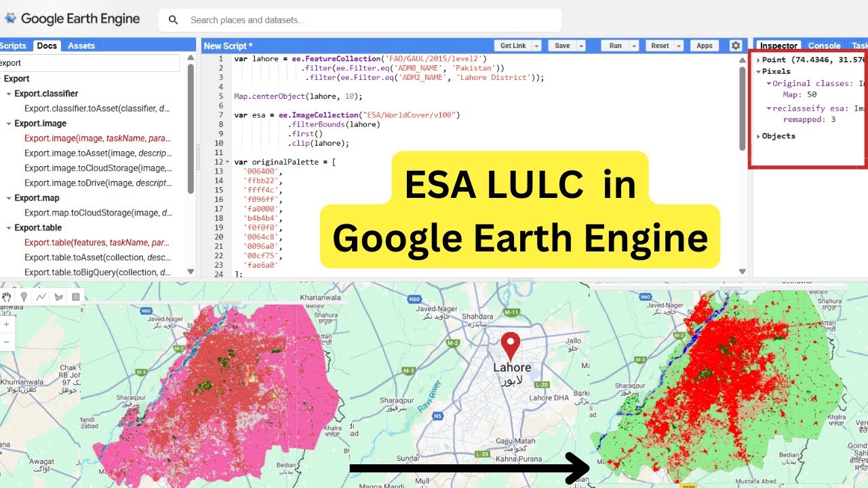Open Export.image.toCloudStorage doc entry
This screenshot has width=868, height=488.
98,168
